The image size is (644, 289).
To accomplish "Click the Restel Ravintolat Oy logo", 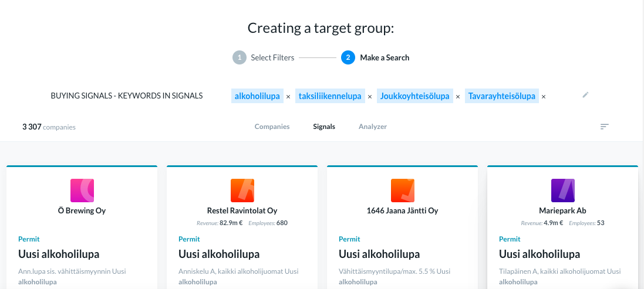I will pos(242,191).
